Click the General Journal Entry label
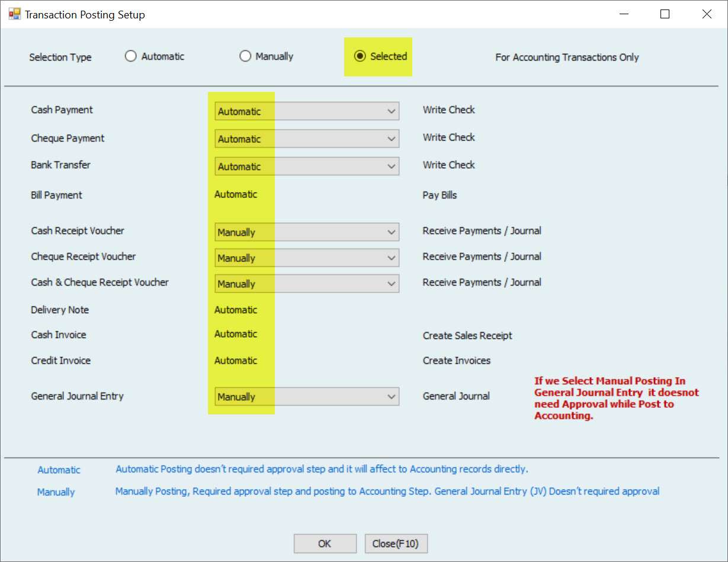 tap(77, 396)
